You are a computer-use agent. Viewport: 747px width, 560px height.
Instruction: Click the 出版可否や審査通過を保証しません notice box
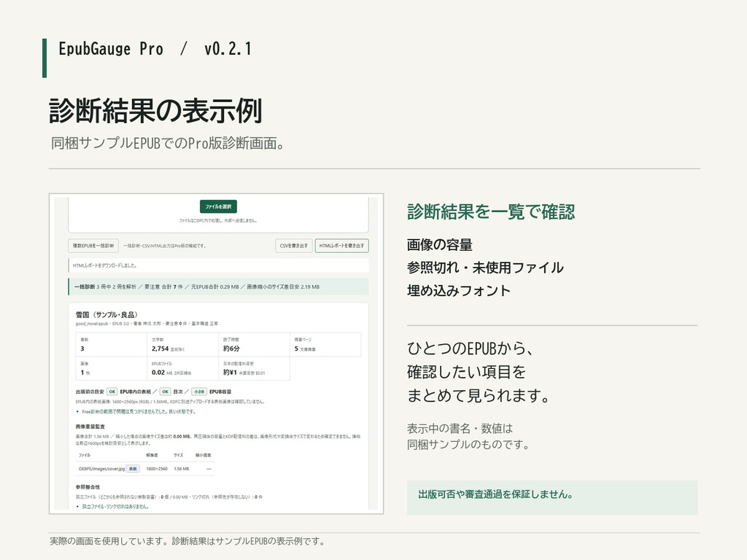click(x=552, y=497)
